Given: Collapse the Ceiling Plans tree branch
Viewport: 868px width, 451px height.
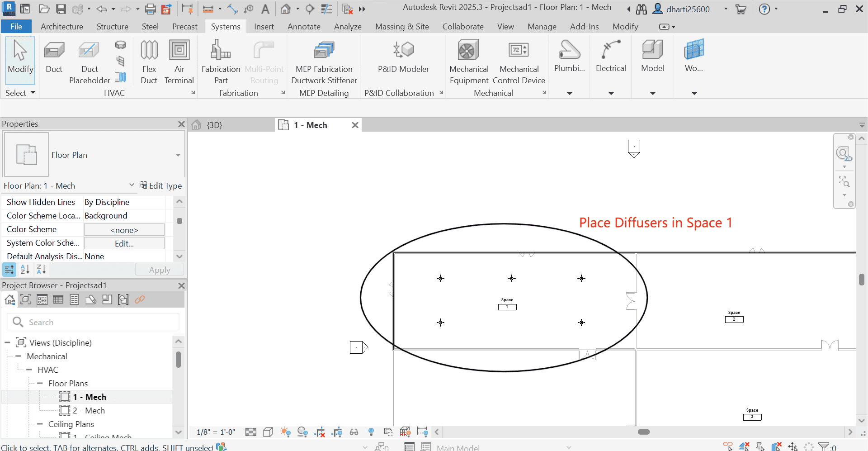Looking at the screenshot, I should 40,424.
